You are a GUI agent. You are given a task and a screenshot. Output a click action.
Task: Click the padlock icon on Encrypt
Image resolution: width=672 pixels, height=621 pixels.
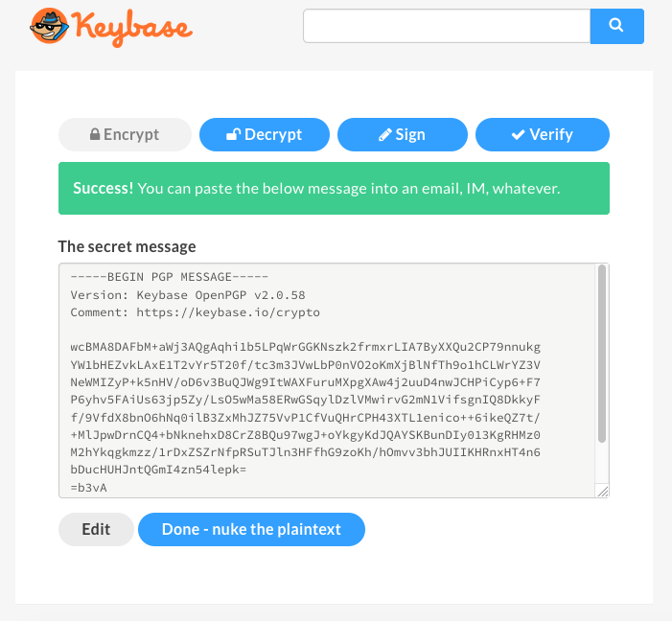[x=95, y=134]
